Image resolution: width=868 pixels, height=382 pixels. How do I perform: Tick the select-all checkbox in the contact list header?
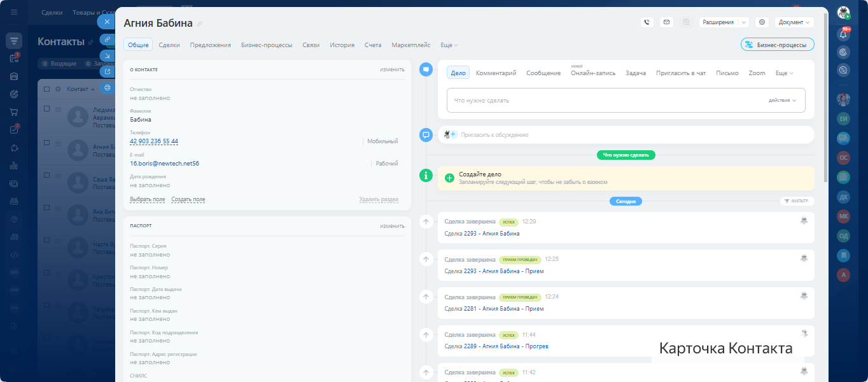click(x=47, y=89)
